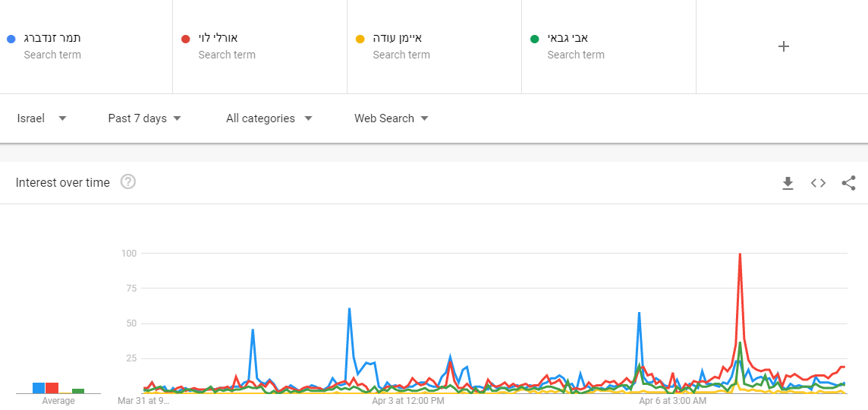Screen dimensions: 868x410
Task: Download the Interest over time data
Action: [788, 183]
